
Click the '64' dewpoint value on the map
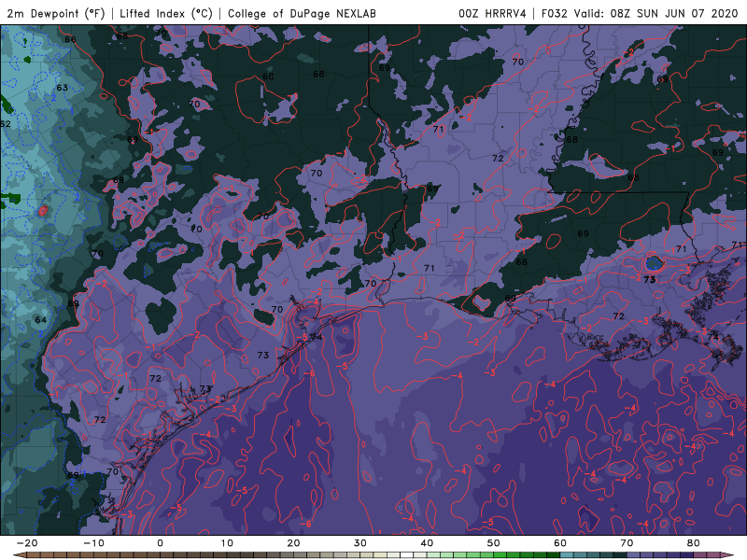coord(41,320)
